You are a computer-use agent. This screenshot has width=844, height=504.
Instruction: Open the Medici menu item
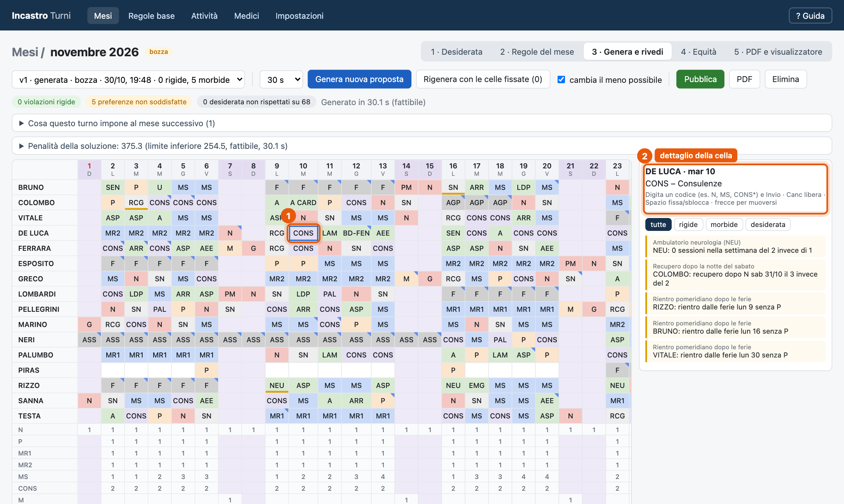247,16
